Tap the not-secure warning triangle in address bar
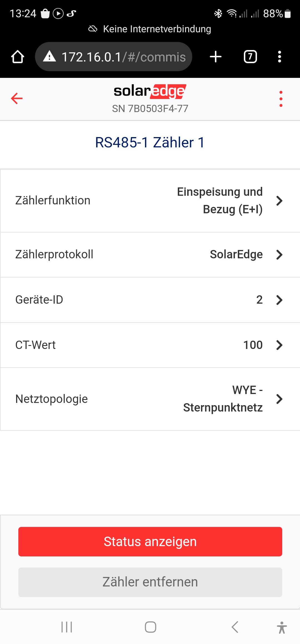Viewport: 300px width, 644px height. point(50,56)
